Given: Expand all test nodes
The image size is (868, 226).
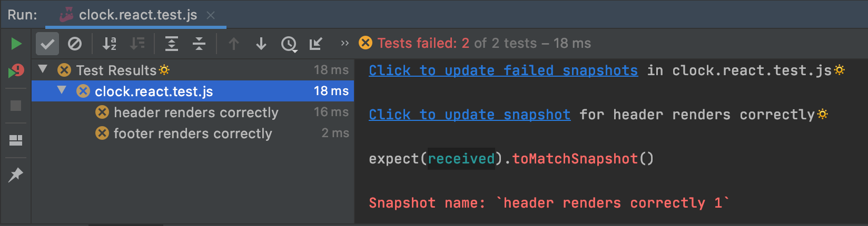Looking at the screenshot, I should point(172,44).
